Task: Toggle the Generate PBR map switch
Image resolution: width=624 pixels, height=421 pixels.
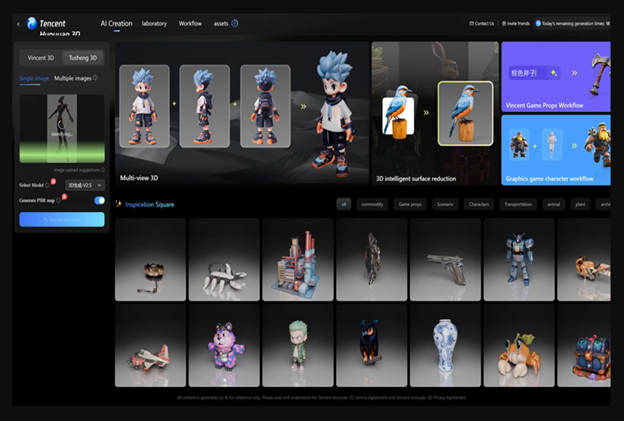Action: click(x=99, y=201)
